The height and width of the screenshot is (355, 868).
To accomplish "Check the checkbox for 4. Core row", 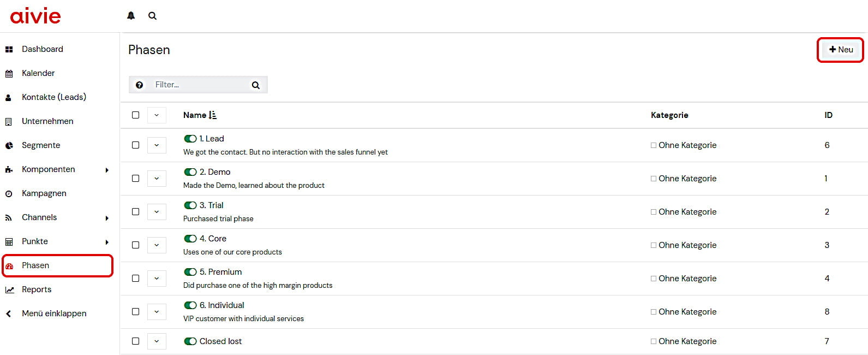I will pyautogui.click(x=135, y=245).
